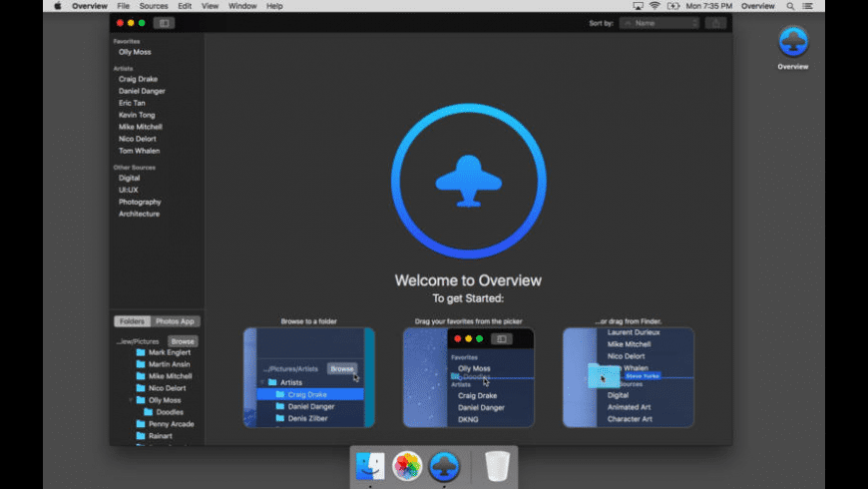This screenshot has width=868, height=489.
Task: Open Trash from the Dock
Action: coord(497,466)
